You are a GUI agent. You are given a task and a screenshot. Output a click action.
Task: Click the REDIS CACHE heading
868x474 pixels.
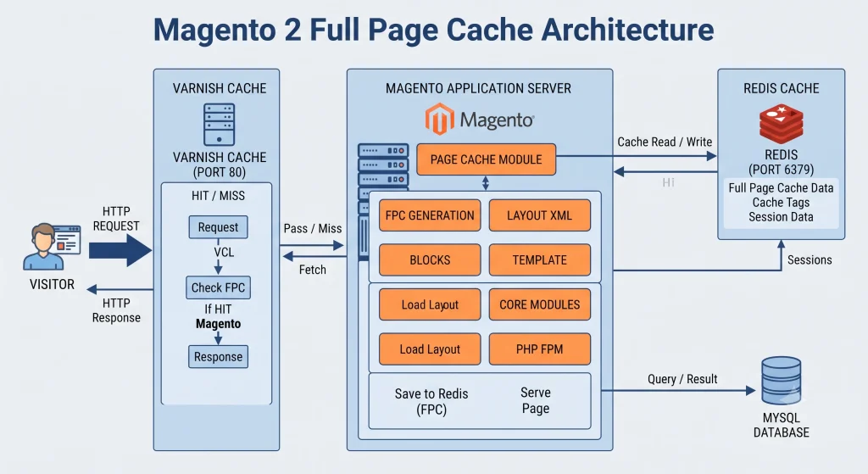click(x=781, y=88)
